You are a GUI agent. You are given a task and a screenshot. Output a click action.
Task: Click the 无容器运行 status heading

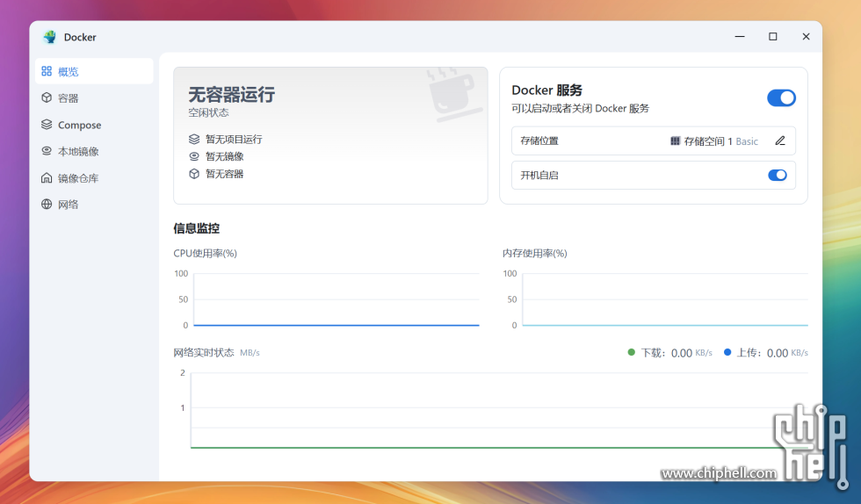click(232, 95)
